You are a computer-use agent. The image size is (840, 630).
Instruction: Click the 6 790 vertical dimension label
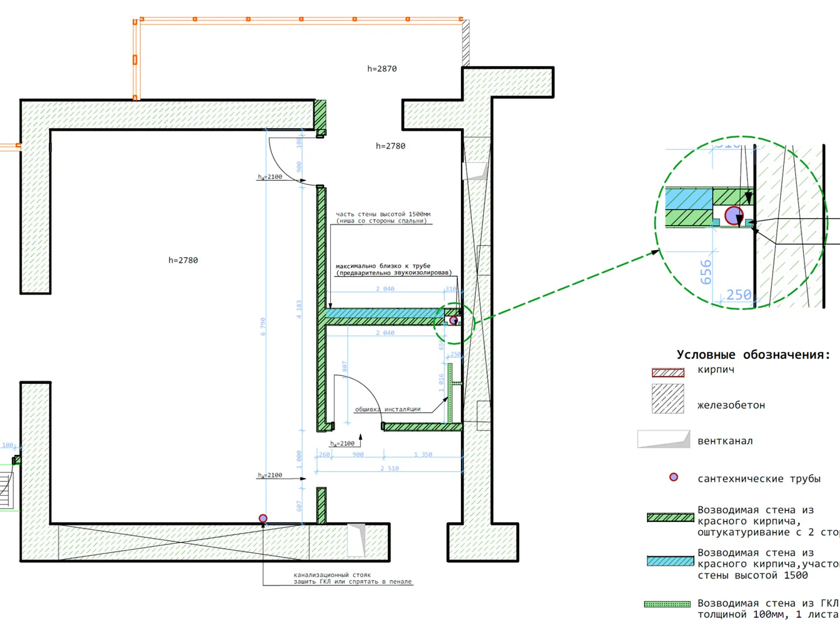coord(263,327)
